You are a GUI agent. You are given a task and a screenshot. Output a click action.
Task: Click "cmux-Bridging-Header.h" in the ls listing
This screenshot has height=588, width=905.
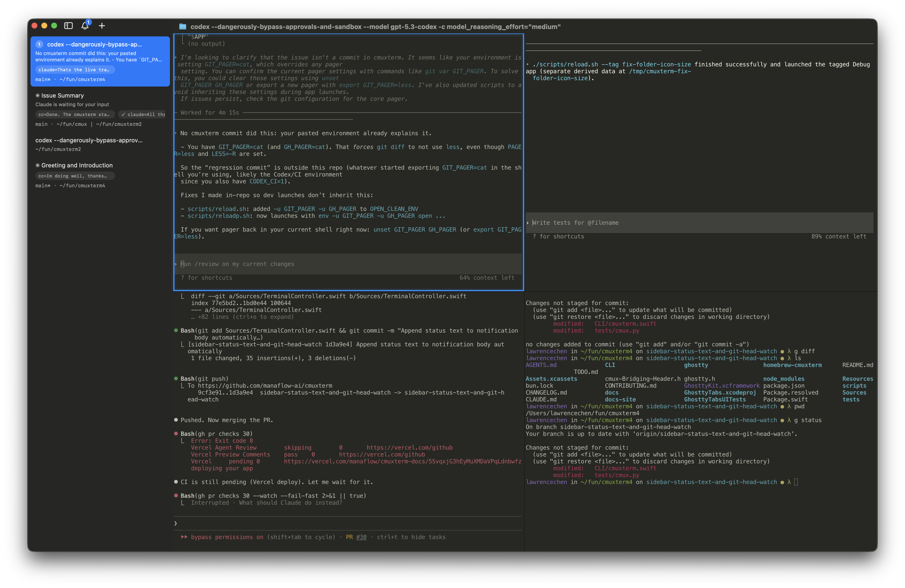coord(643,379)
